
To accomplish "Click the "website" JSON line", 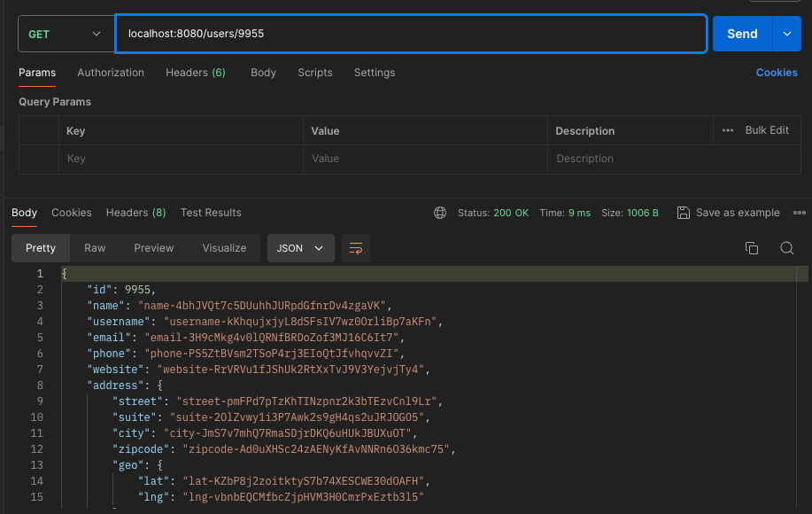I will (x=259, y=370).
